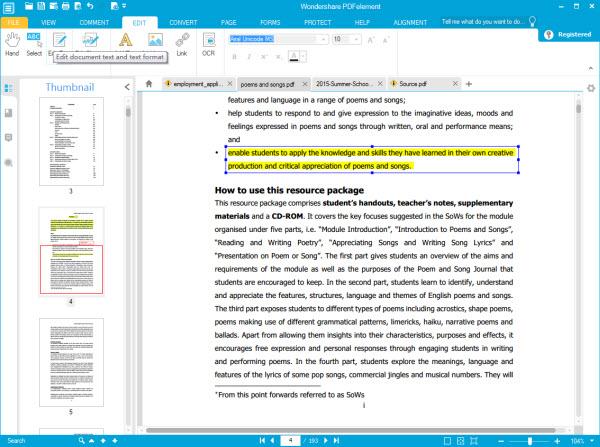Click the page number field

coord(290,440)
